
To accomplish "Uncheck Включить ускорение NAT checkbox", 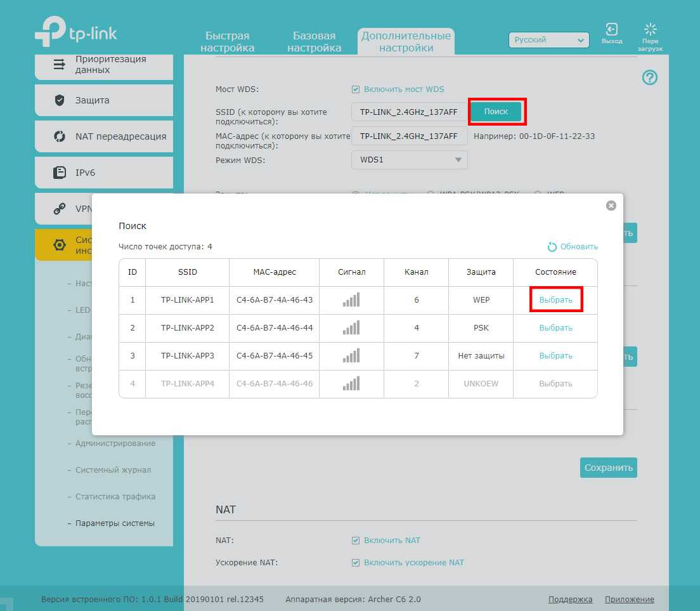I will tap(356, 563).
